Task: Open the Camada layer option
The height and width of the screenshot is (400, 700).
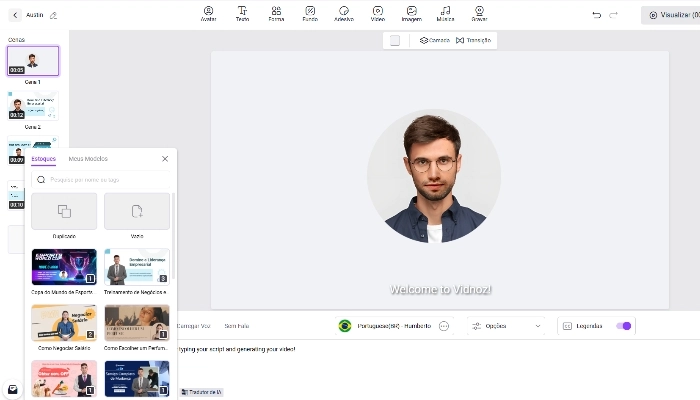Action: (435, 40)
